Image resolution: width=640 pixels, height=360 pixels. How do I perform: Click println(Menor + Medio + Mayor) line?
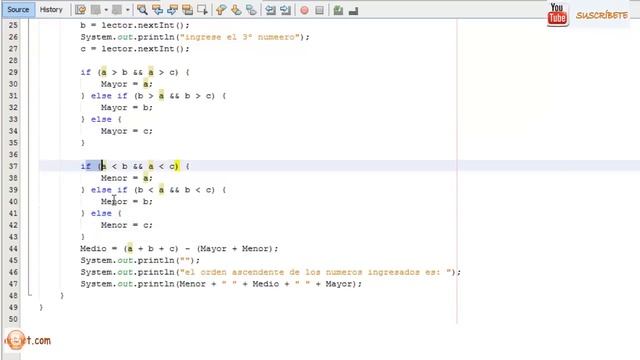[x=221, y=284]
